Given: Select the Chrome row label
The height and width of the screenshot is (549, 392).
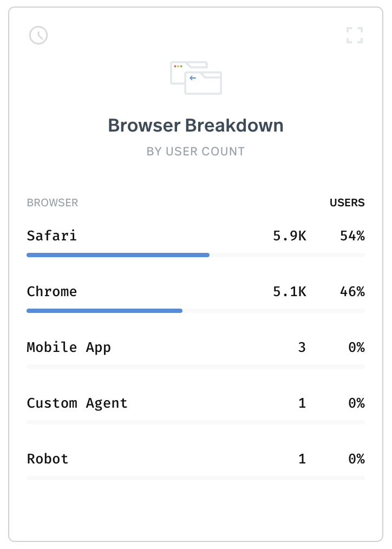Looking at the screenshot, I should pos(52,291).
